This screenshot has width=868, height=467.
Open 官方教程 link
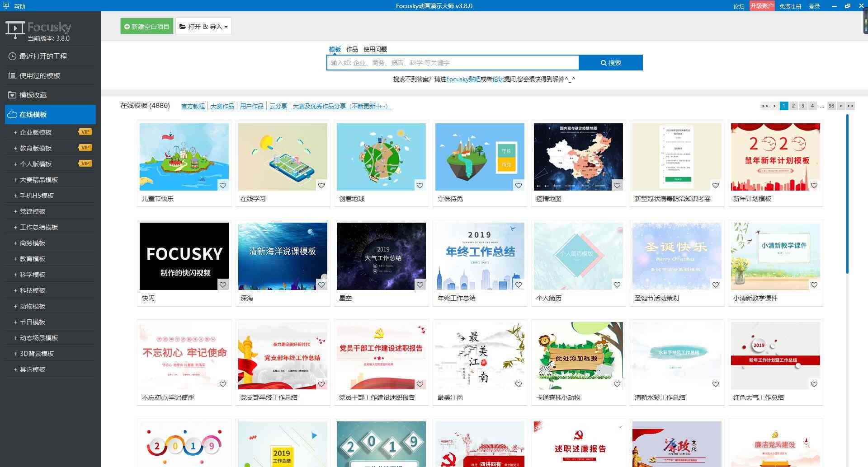(x=193, y=106)
